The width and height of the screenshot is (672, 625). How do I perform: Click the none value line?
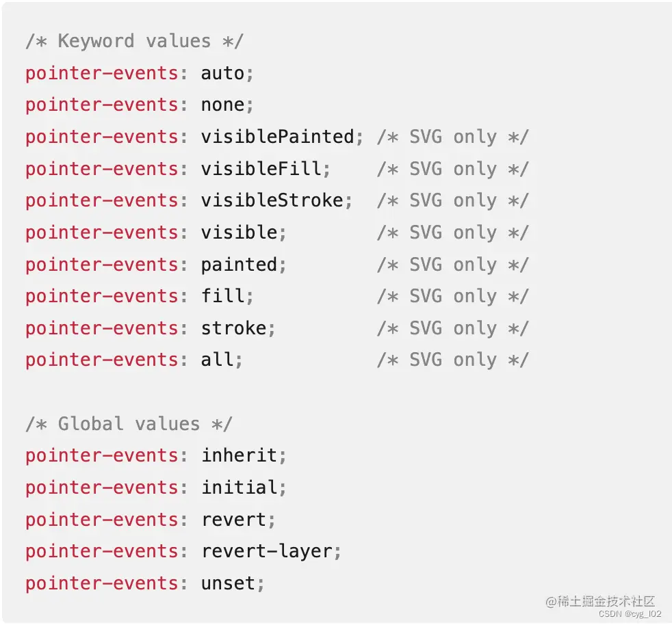pos(140,105)
